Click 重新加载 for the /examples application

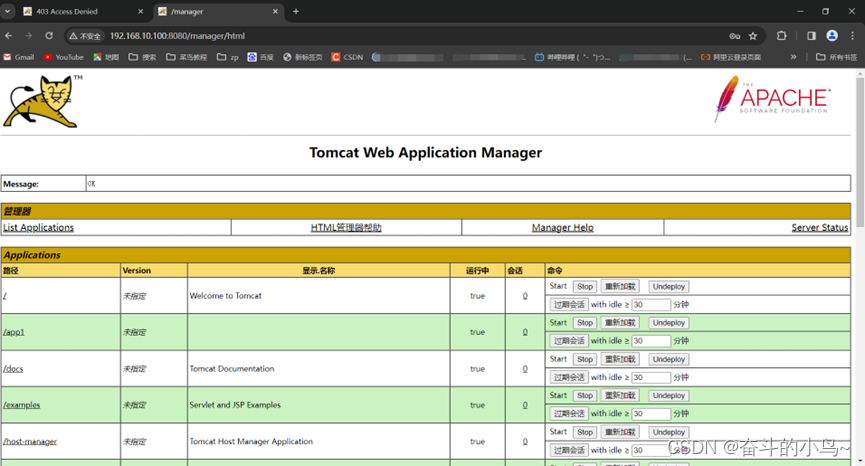coord(620,396)
